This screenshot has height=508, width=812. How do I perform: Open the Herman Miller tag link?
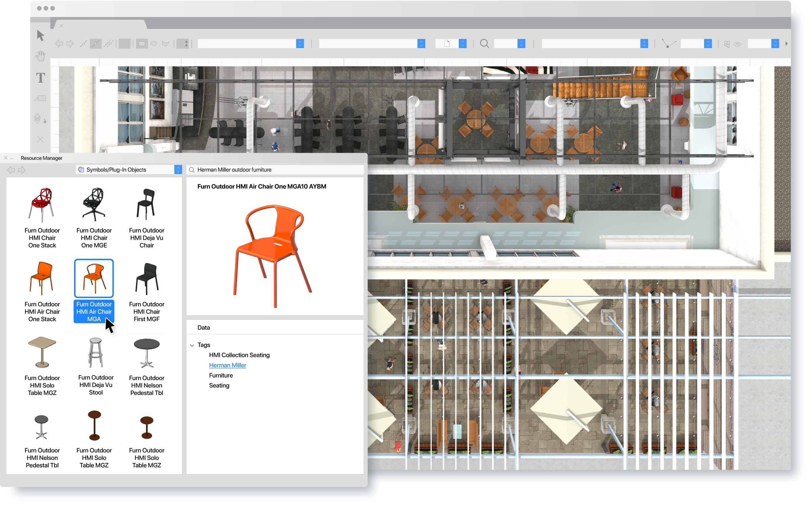pyautogui.click(x=227, y=365)
